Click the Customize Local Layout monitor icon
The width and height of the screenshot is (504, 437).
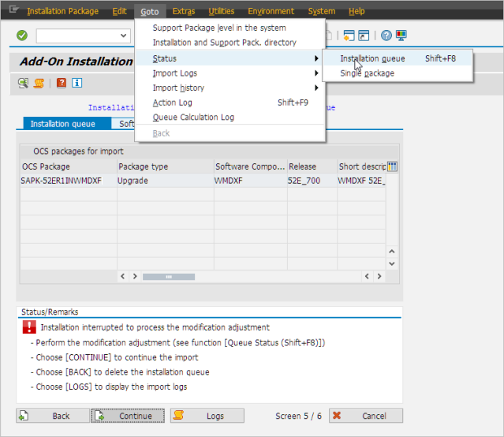[x=401, y=35]
